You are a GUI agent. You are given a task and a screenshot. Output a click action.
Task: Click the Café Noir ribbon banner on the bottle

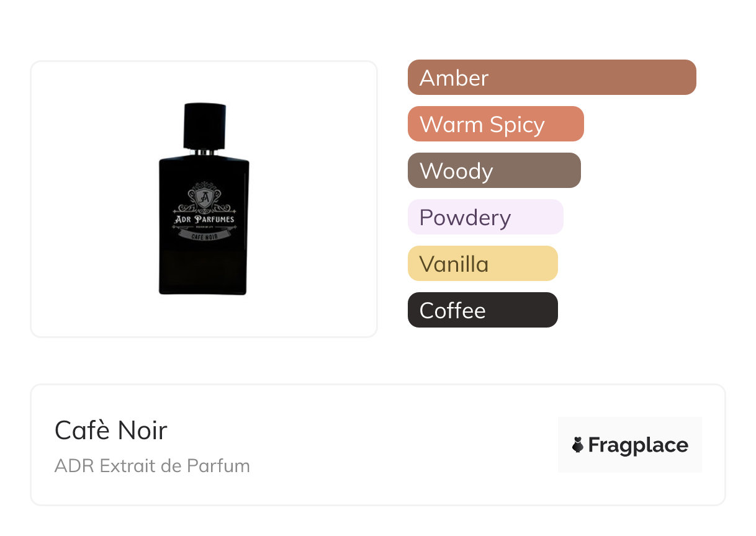click(204, 236)
